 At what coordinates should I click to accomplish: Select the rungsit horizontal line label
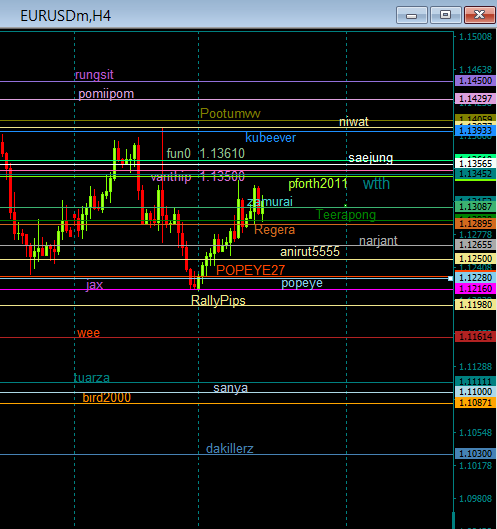coord(94,75)
